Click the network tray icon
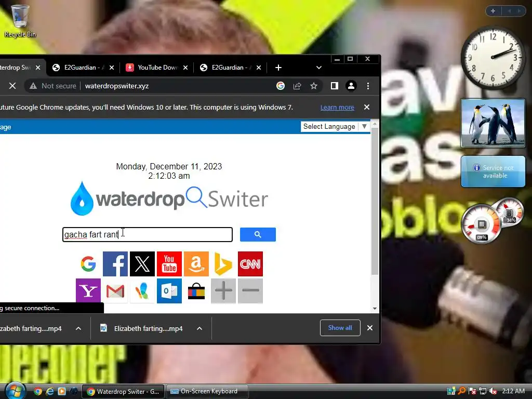 click(483, 391)
